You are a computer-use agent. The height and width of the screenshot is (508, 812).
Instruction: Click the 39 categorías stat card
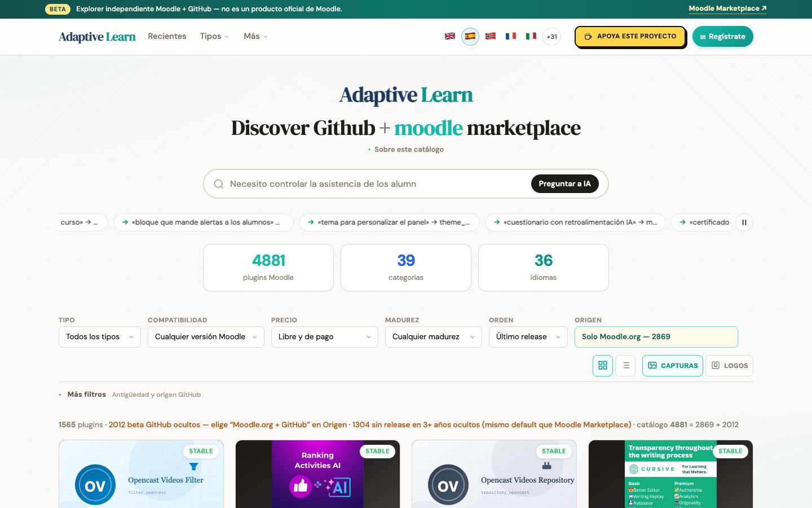pyautogui.click(x=406, y=268)
